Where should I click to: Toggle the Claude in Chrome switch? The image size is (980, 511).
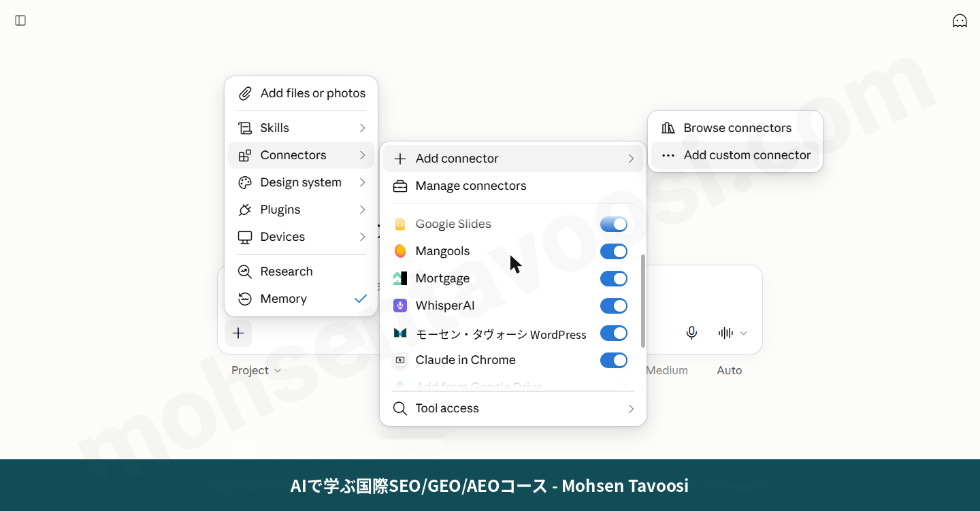click(x=614, y=360)
